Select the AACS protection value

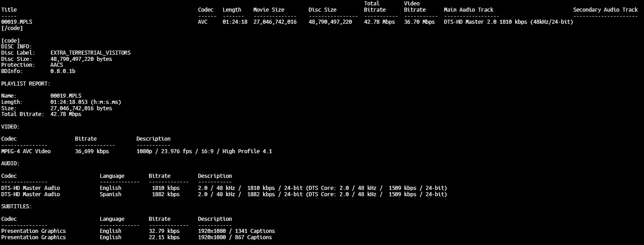(x=57, y=65)
